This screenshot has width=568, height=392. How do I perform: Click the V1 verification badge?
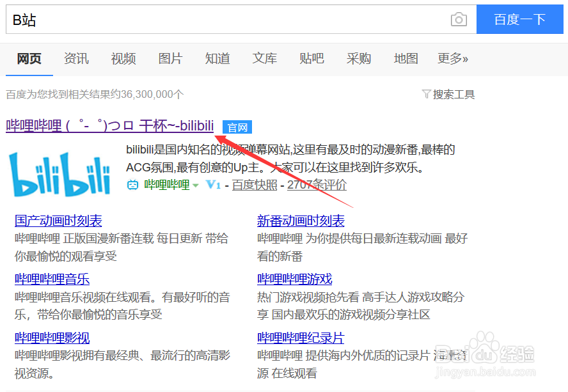pos(214,185)
